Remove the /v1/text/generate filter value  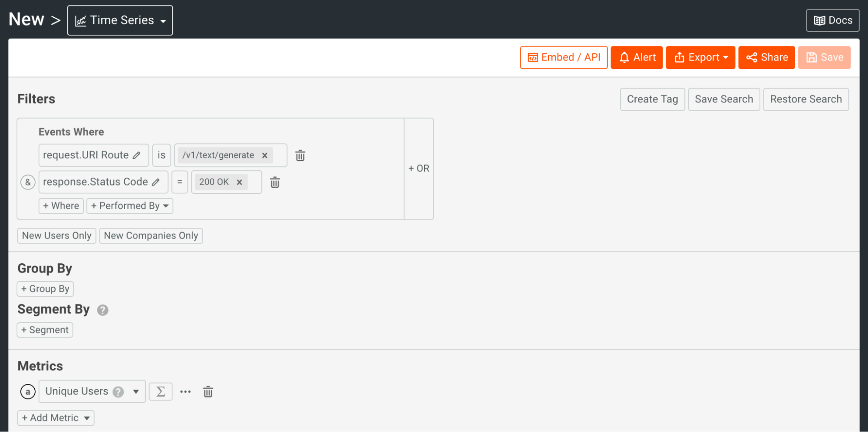coord(264,155)
